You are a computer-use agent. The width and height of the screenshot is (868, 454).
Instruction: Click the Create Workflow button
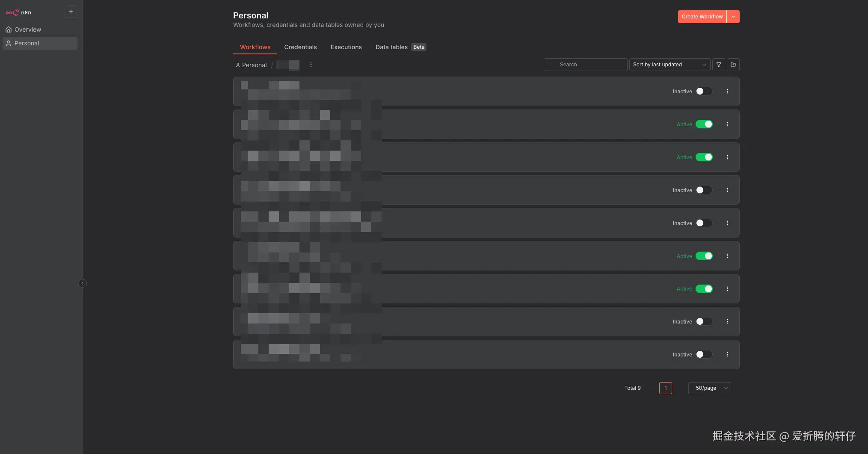(x=702, y=17)
